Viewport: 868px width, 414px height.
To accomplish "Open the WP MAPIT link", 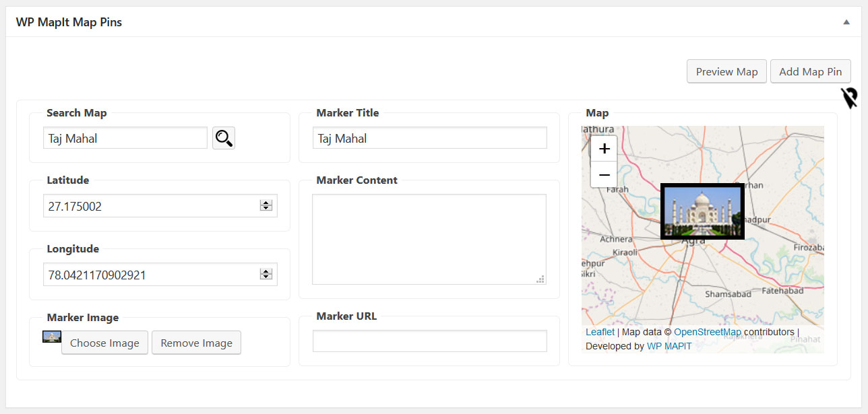I will click(x=669, y=346).
